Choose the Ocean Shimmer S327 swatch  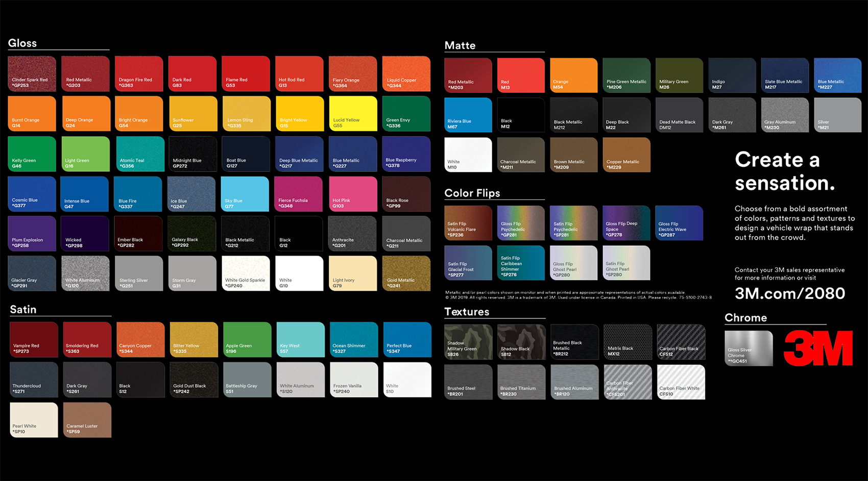pyautogui.click(x=354, y=339)
